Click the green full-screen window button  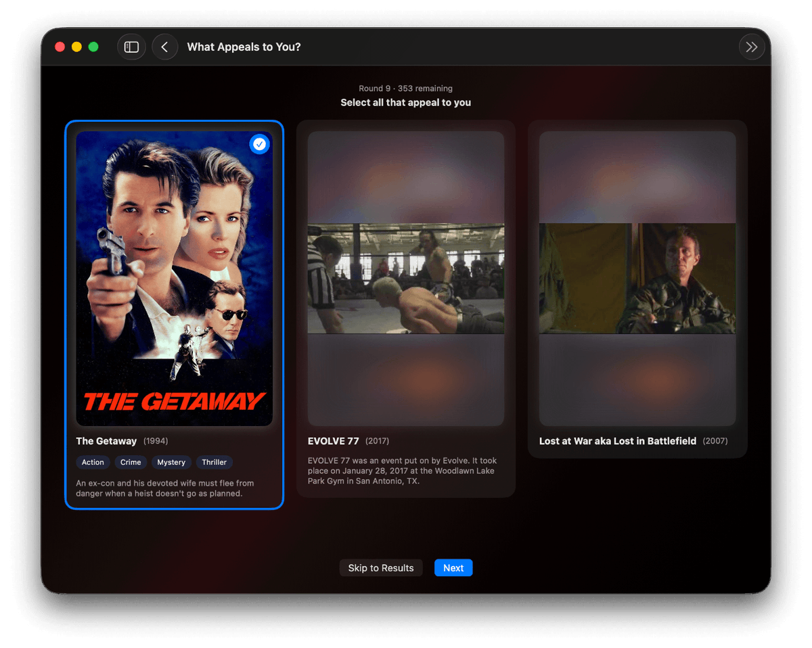pos(93,47)
